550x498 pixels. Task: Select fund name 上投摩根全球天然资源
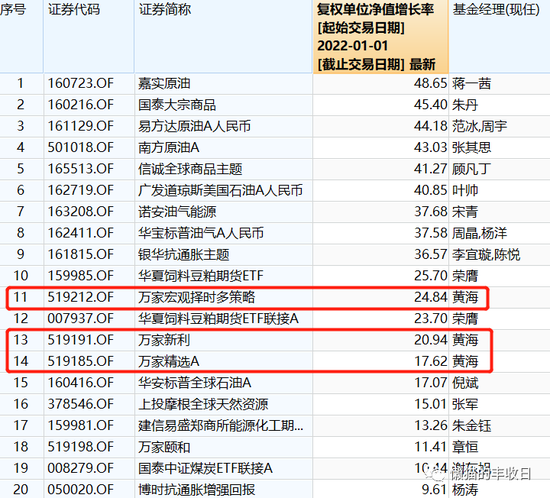tap(203, 404)
